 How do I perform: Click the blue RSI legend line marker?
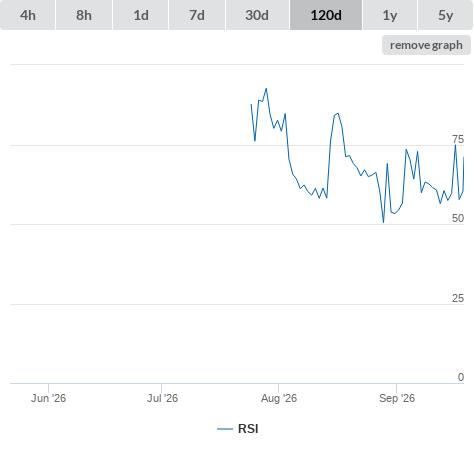coord(225,429)
